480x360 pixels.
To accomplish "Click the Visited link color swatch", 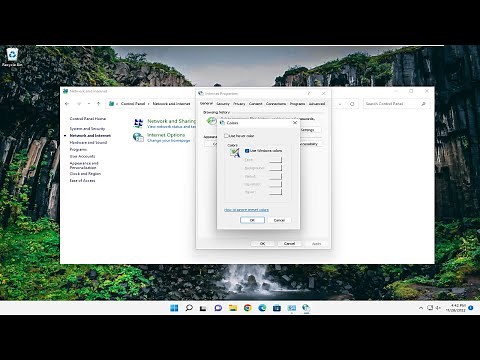I will coord(275,176).
